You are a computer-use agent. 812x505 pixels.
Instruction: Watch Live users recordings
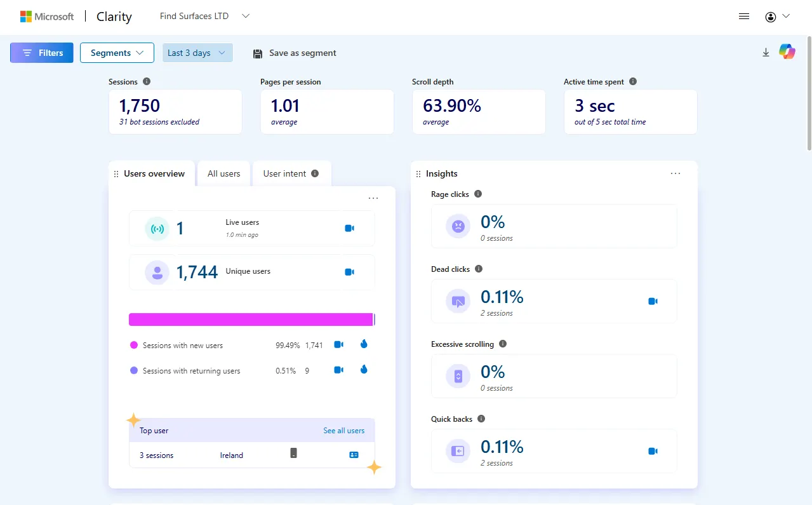pyautogui.click(x=349, y=228)
